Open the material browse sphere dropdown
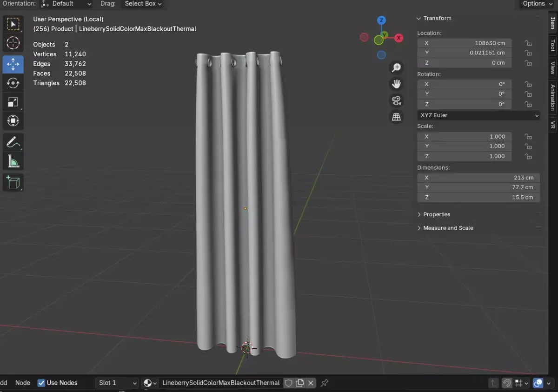The image size is (558, 392). coord(150,383)
